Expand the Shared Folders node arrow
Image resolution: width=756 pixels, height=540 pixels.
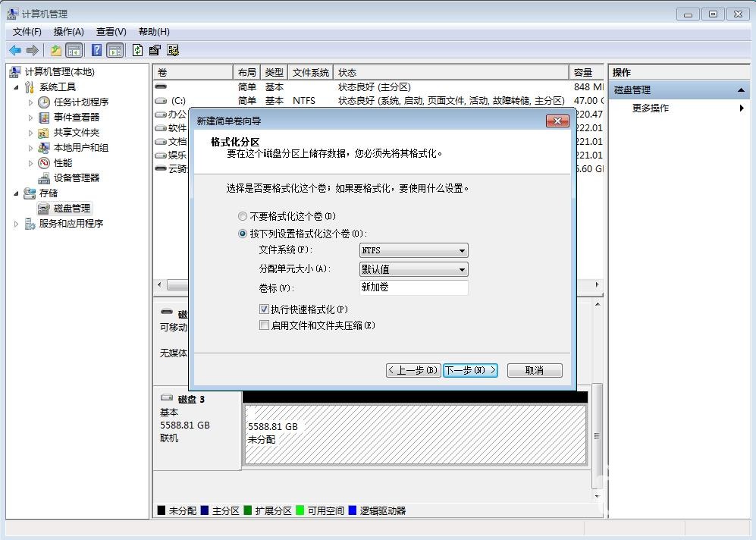30,133
